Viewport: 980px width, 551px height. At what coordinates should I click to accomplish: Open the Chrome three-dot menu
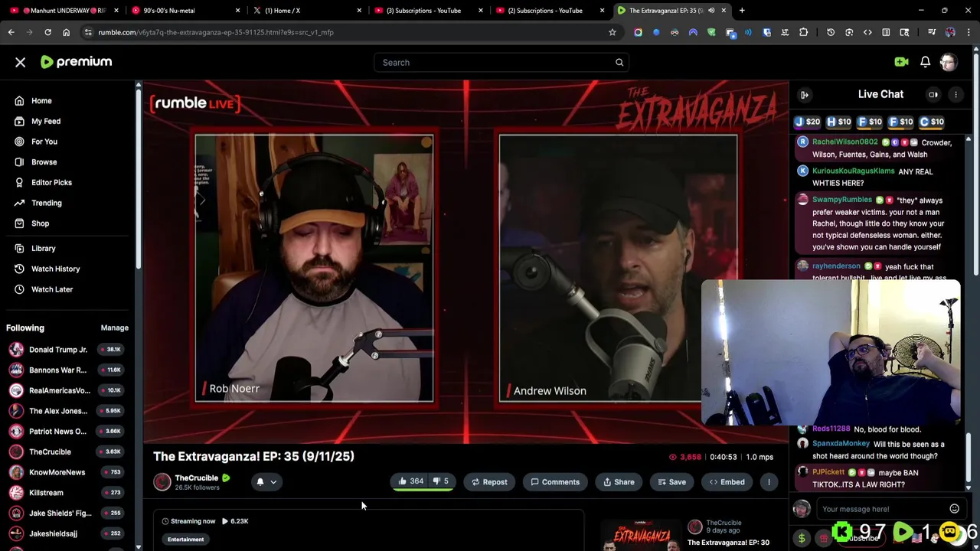(969, 32)
